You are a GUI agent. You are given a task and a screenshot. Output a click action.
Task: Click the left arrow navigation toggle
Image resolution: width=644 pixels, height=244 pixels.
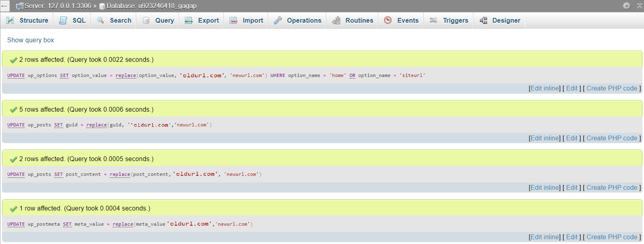[x=5, y=6]
